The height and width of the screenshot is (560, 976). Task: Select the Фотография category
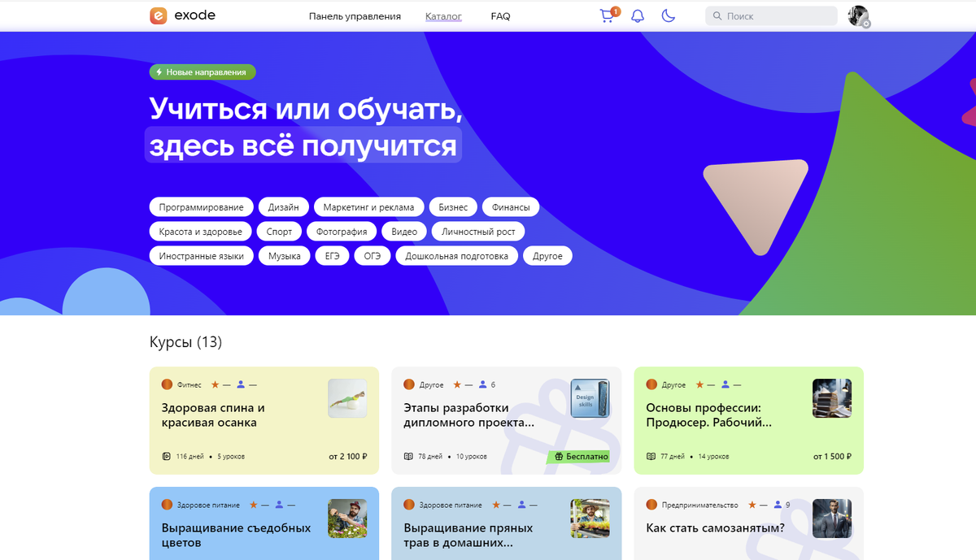[x=342, y=232]
